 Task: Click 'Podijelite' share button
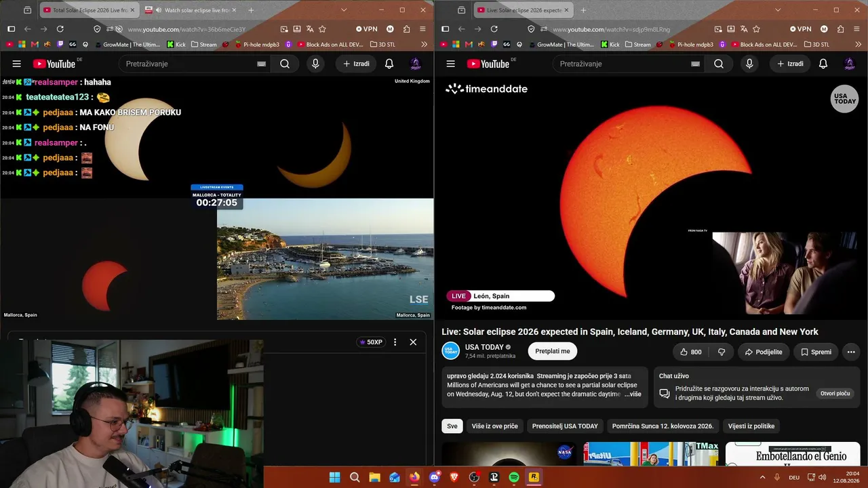[763, 352]
